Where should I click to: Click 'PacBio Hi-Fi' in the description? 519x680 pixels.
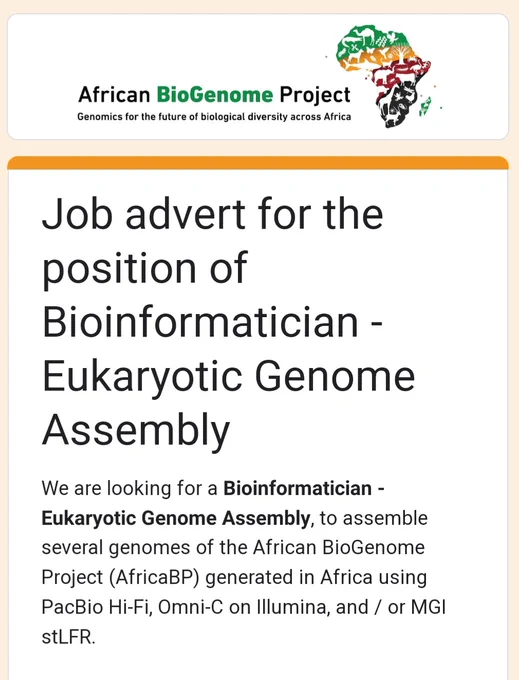coord(96,607)
